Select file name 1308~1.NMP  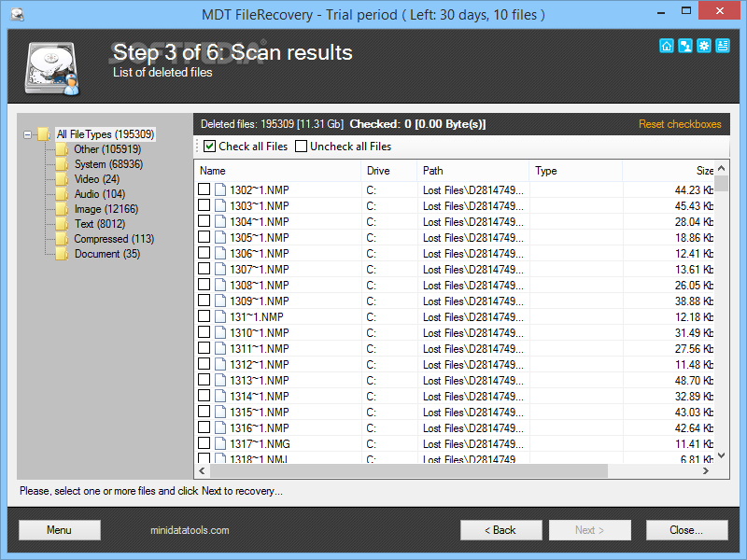tap(260, 286)
